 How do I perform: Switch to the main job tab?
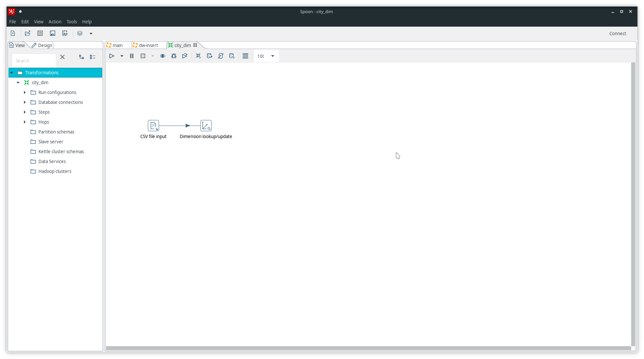point(117,45)
